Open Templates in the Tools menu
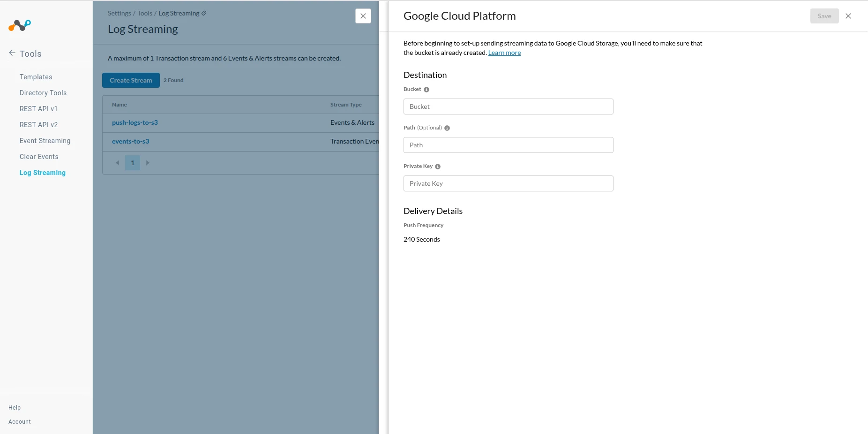Viewport: 868px width, 434px height. coord(36,77)
